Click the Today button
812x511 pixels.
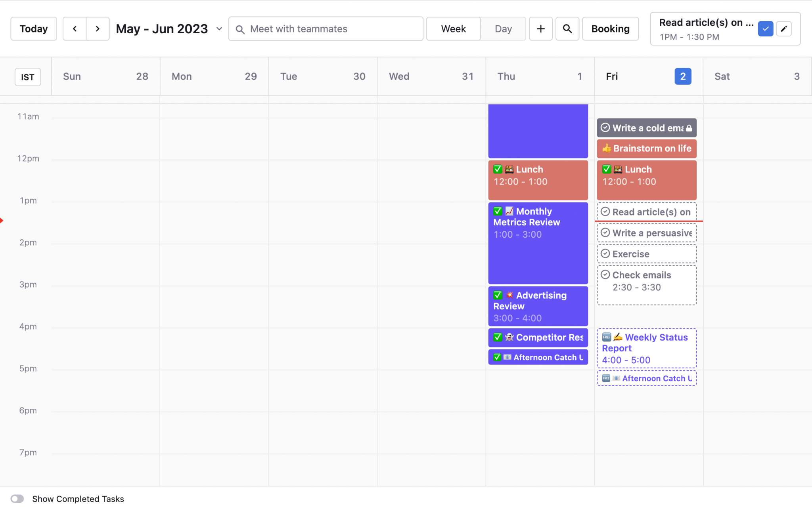(34, 29)
